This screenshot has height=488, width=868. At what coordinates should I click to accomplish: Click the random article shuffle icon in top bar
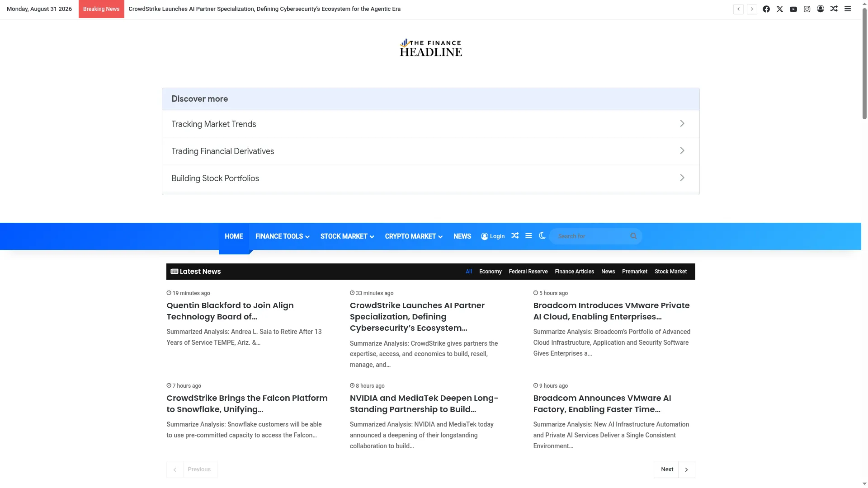(x=834, y=9)
